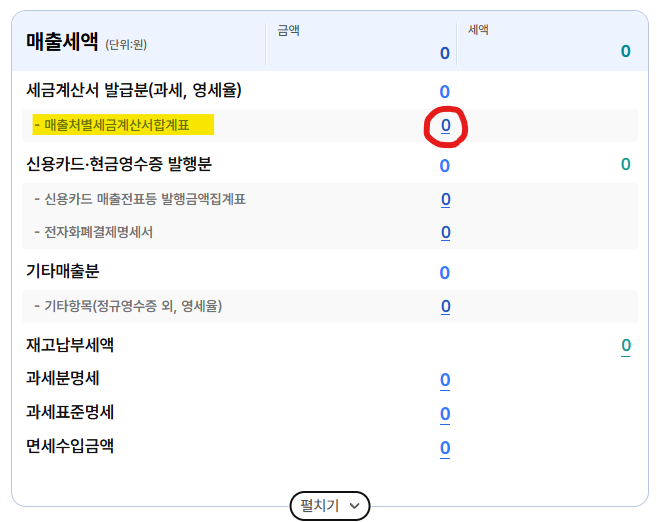The width and height of the screenshot is (657, 522).
Task: Open 과세분명세 amount link
Action: click(445, 380)
